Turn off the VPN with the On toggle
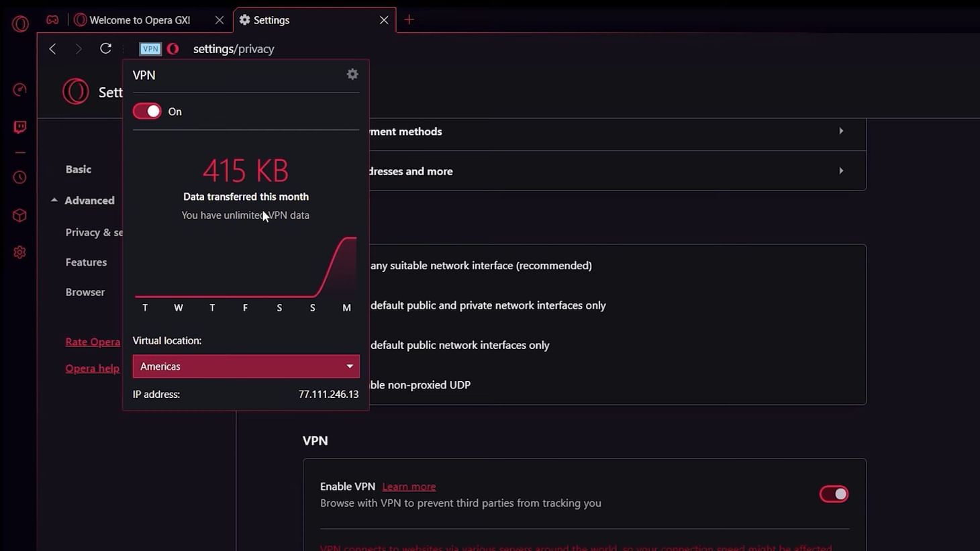980x551 pixels. coord(146,111)
